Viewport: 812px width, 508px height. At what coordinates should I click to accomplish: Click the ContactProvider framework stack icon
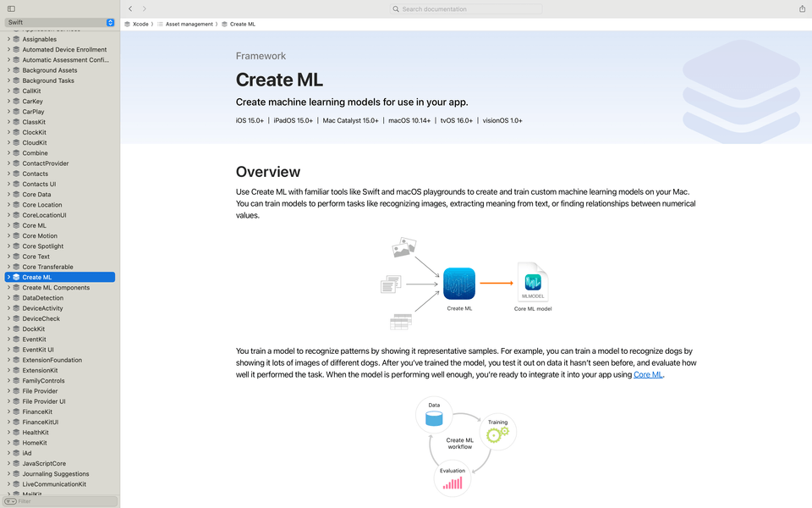pyautogui.click(x=17, y=163)
